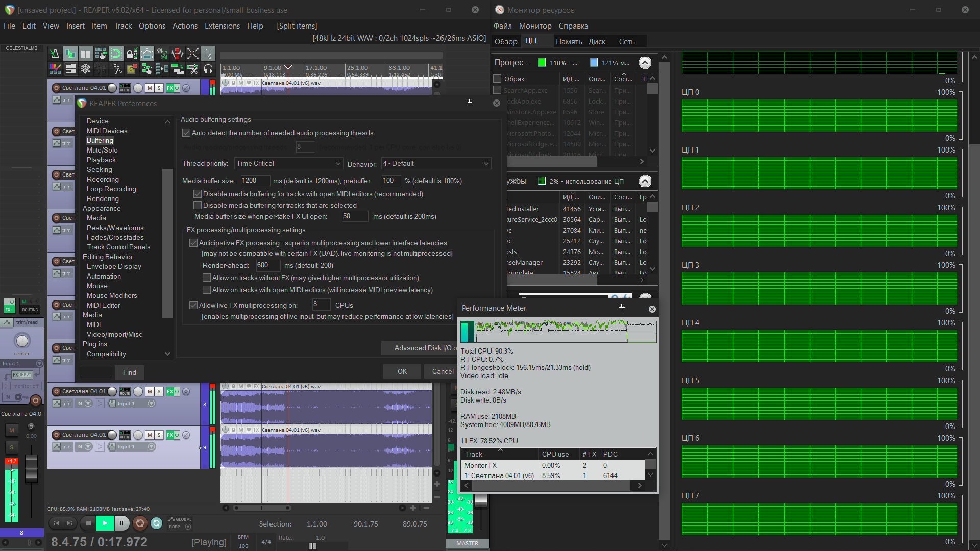Disable auto-detect audio processing threads checkbox
Screen dimensions: 980x551
[186, 133]
